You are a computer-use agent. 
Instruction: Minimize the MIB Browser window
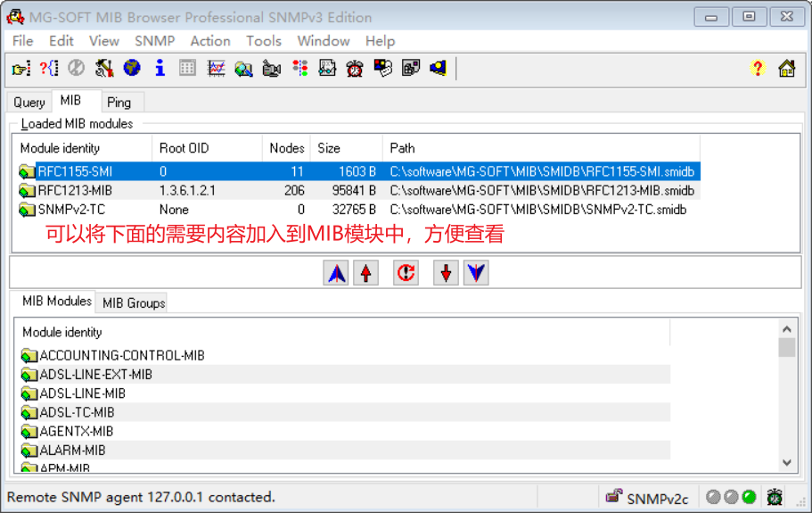coord(711,17)
